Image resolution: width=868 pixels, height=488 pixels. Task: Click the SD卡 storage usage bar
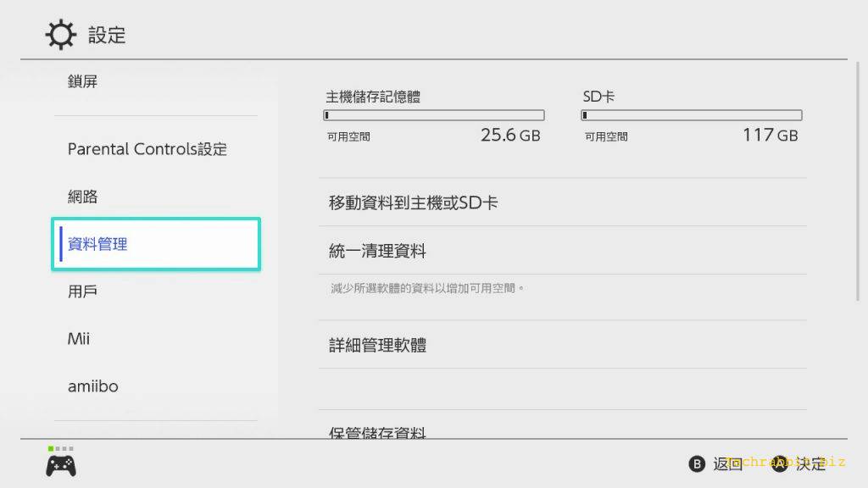[x=692, y=115]
